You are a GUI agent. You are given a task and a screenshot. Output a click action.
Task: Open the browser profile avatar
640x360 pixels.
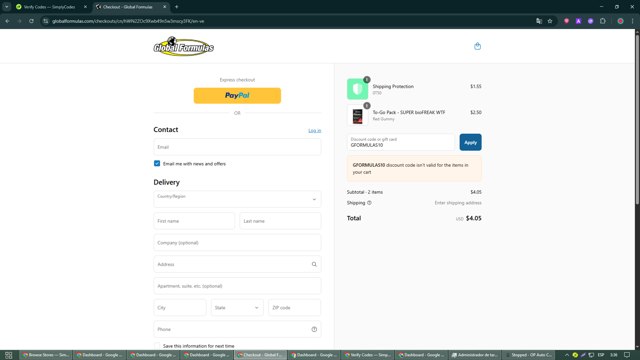point(620,21)
